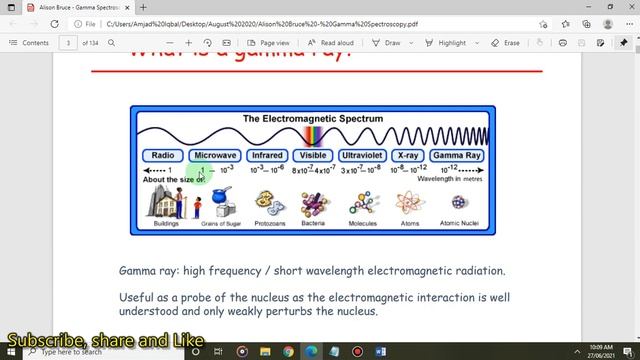Open File Explorer from the taskbar
The width and height of the screenshot is (640, 360).
[x=265, y=352]
